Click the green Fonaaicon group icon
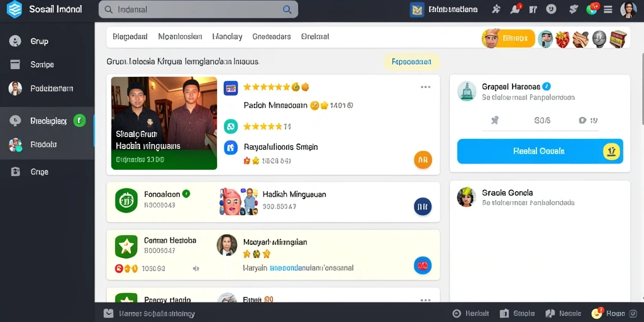Screen dimensions: 644x322 126,201
